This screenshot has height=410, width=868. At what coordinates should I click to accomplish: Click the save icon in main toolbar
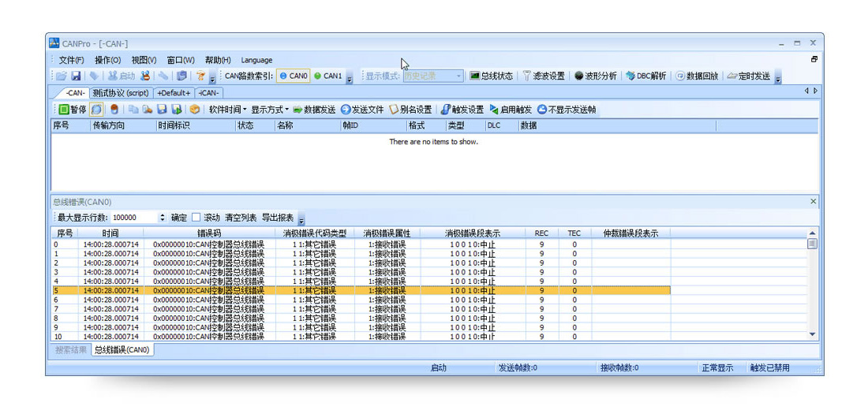76,76
